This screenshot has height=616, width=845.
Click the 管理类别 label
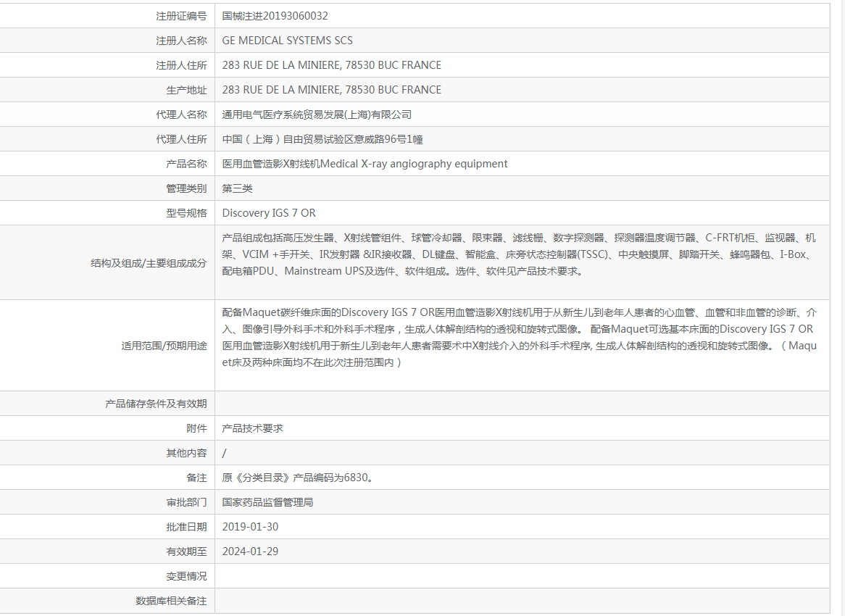[186, 188]
